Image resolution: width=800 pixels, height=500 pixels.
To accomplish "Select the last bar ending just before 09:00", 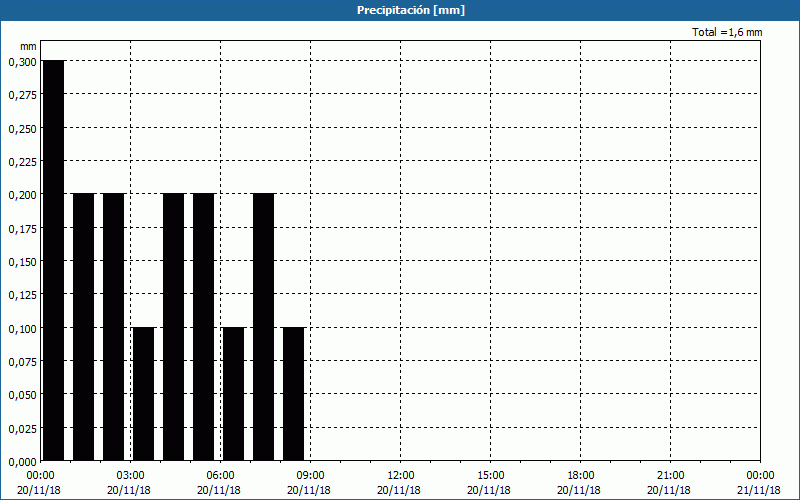I will tap(294, 394).
